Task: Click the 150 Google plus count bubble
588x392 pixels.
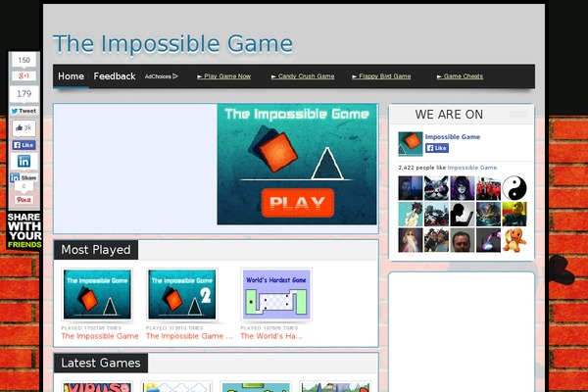Action: [x=24, y=60]
